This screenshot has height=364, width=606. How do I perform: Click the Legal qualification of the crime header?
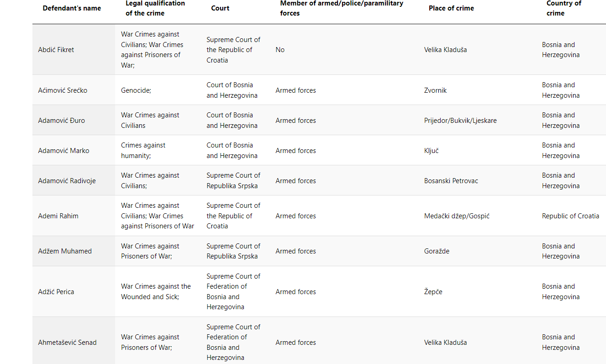coord(155,8)
